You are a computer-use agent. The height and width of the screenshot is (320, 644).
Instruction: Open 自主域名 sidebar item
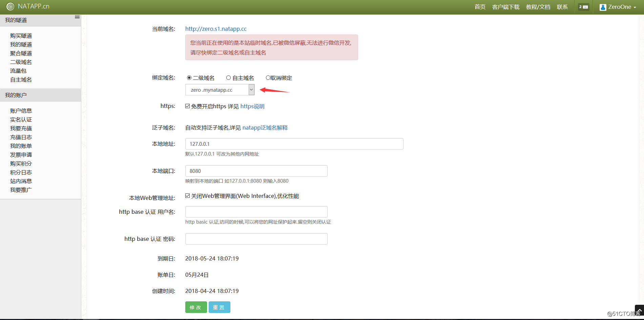[21, 79]
